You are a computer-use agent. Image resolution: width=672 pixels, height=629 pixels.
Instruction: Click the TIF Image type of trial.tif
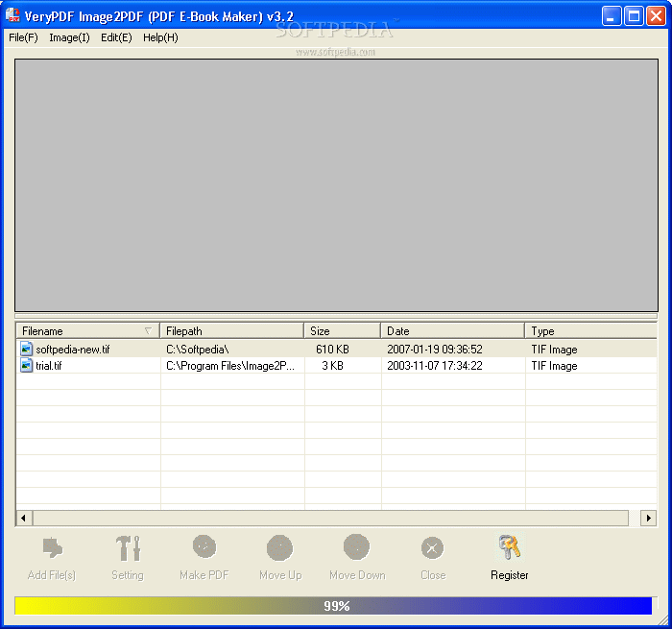[554, 366]
